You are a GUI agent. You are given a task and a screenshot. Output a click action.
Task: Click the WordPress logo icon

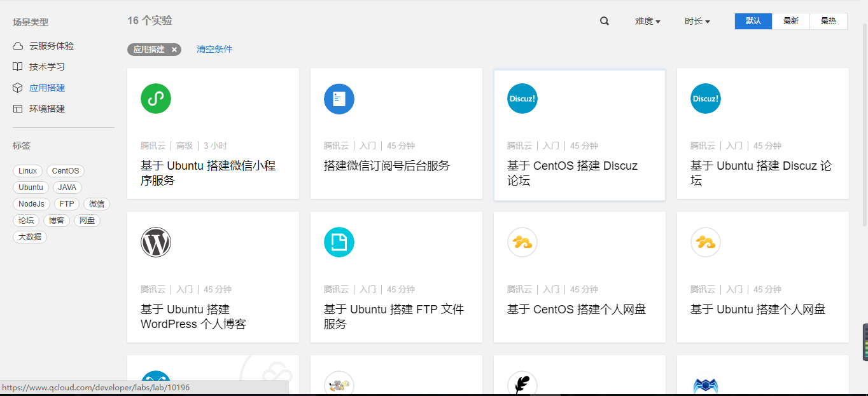pos(156,242)
